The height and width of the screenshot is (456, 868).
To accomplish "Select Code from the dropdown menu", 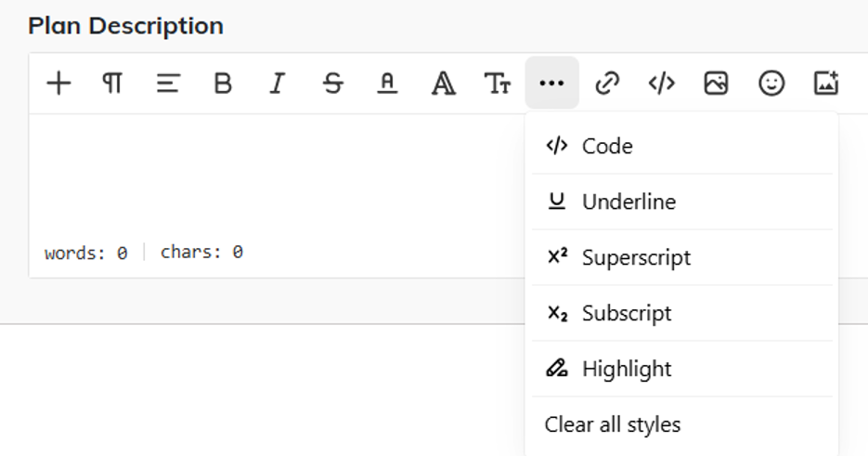I will tap(607, 146).
